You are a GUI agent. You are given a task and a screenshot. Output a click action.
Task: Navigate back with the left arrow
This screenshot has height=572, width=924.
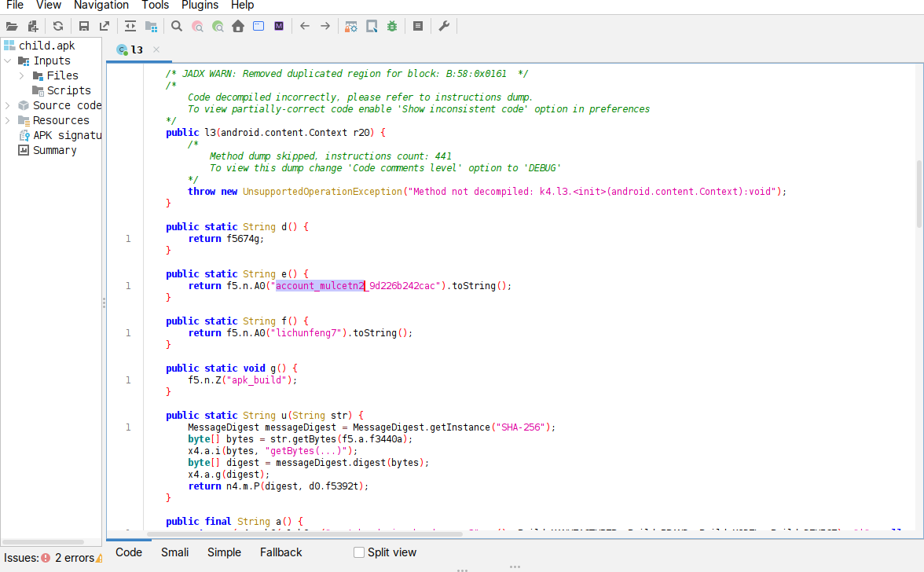[305, 26]
